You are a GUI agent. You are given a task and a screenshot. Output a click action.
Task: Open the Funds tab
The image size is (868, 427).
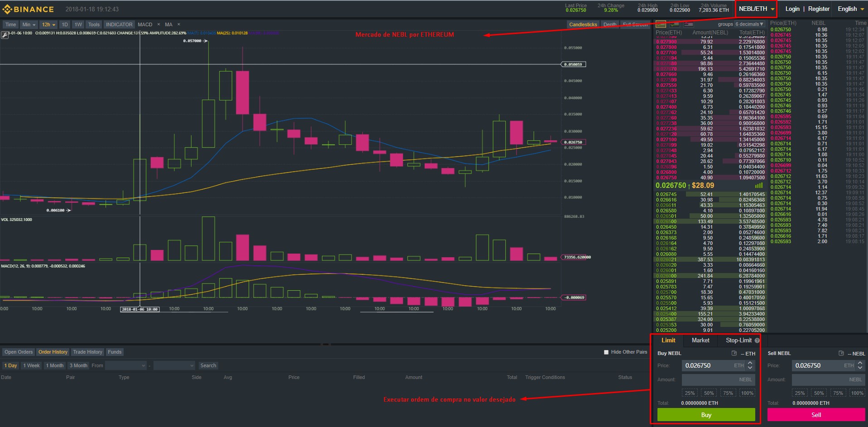tap(115, 352)
